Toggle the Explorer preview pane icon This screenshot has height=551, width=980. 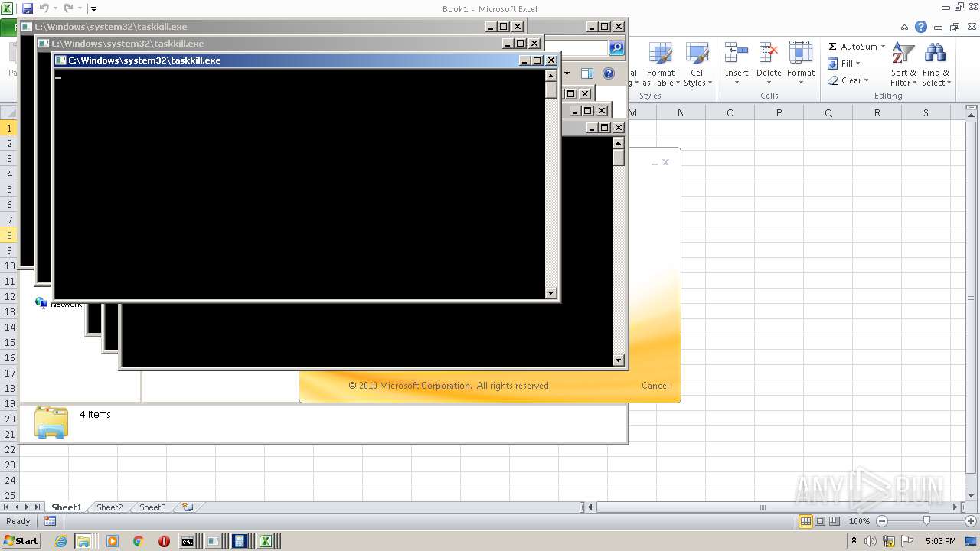click(587, 73)
